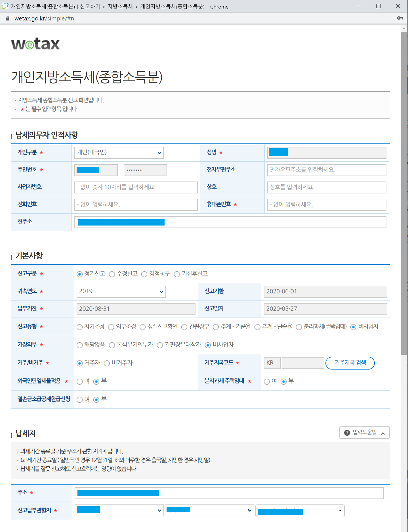Select the 기한후신고 radio option
Viewport: 408px width, 532px height.
(x=177, y=274)
